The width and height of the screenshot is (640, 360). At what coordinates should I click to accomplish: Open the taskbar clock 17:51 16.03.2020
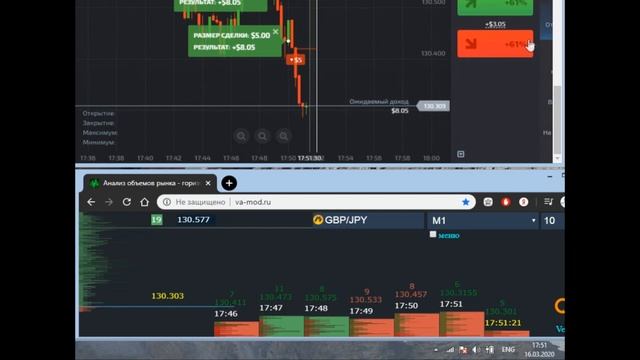pyautogui.click(x=540, y=350)
